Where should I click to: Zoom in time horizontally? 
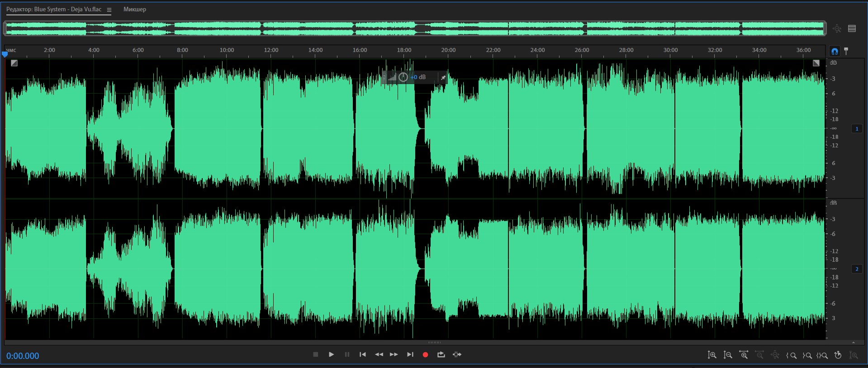point(744,355)
